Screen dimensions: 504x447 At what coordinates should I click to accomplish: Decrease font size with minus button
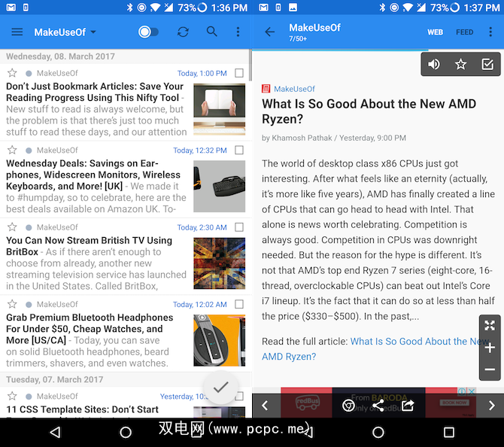(490, 369)
